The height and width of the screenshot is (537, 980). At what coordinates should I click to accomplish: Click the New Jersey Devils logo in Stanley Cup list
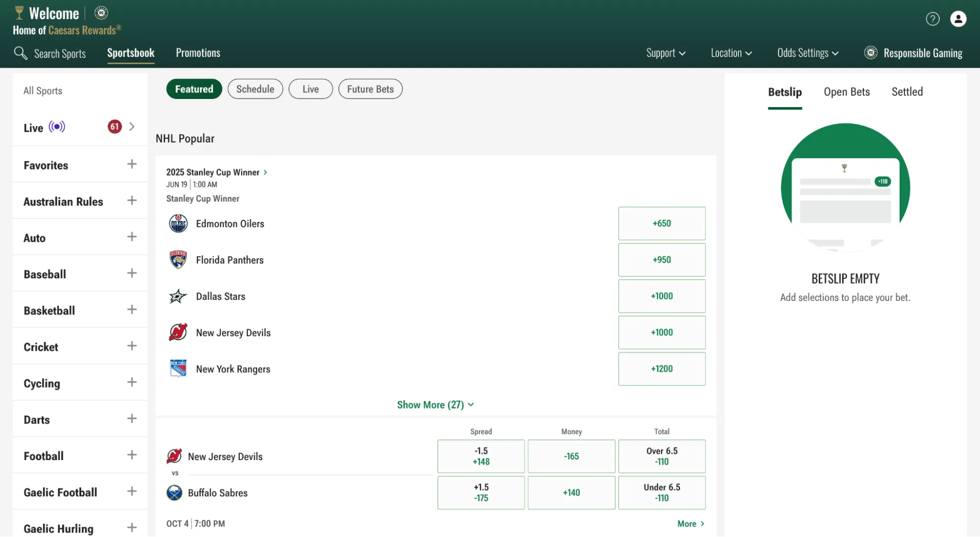pyautogui.click(x=178, y=332)
